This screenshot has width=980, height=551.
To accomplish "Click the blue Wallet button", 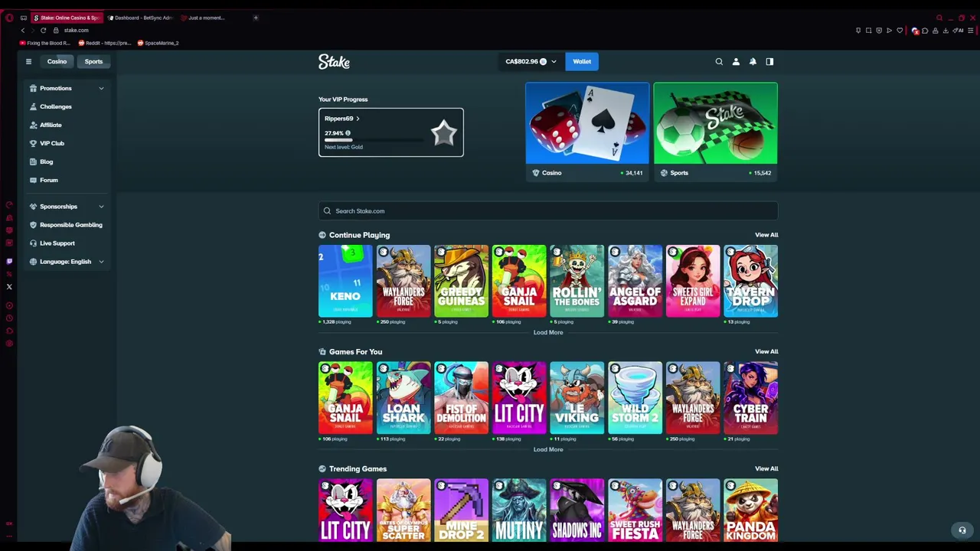I will [x=582, y=61].
